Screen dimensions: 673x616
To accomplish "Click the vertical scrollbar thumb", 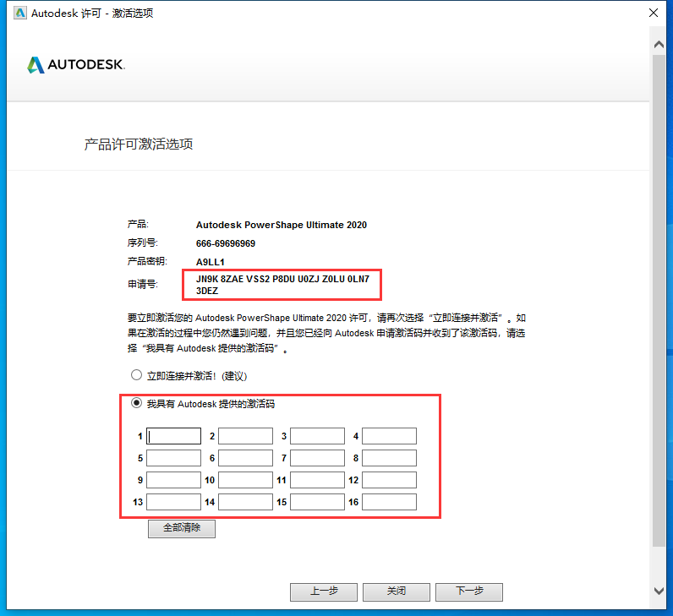I will click(659, 300).
